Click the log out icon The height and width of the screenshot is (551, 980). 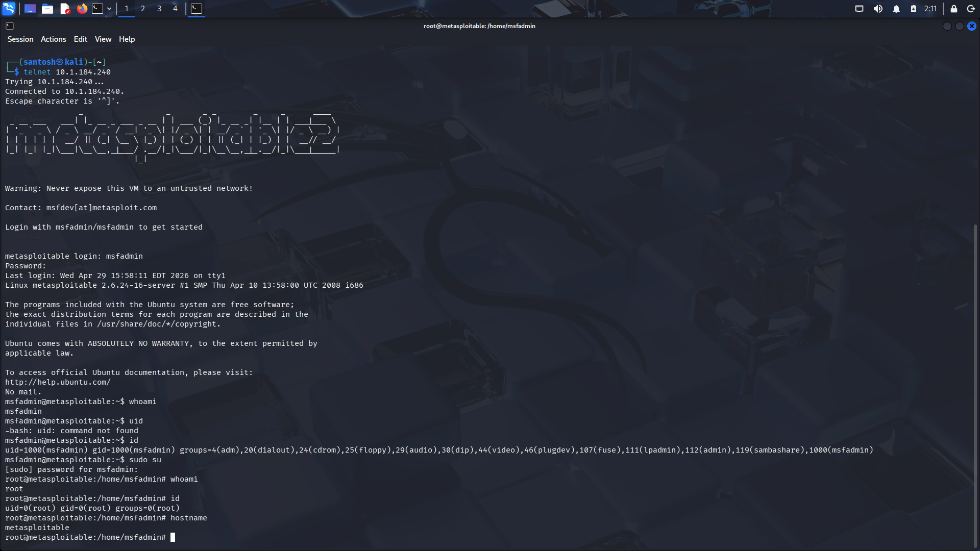[x=971, y=9]
